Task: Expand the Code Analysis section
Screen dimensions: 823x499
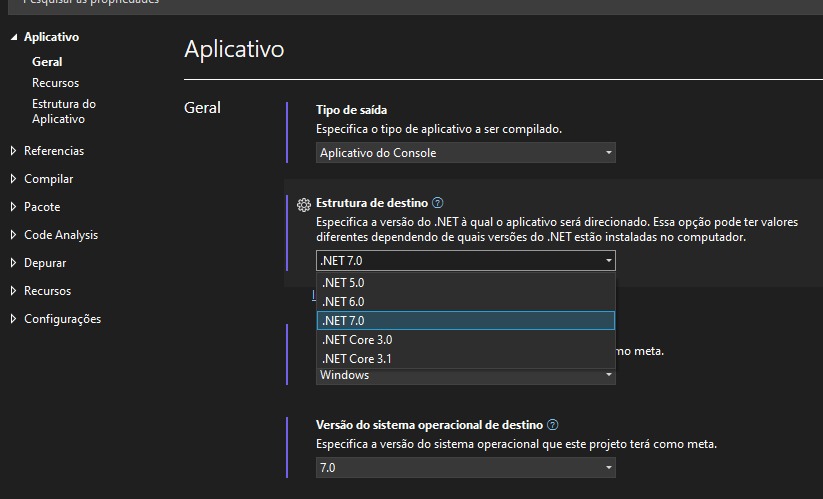Action: tap(14, 235)
